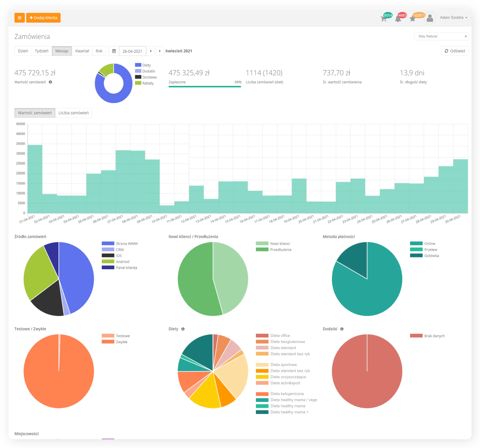Toggle Dieta bezglutenowa legend entry
Image resolution: width=480 pixels, height=448 pixels.
point(280,342)
